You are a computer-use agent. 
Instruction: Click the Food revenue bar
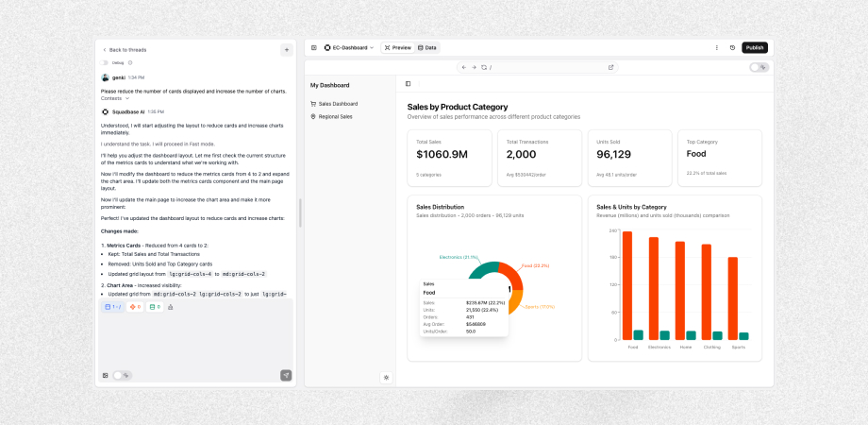626,285
